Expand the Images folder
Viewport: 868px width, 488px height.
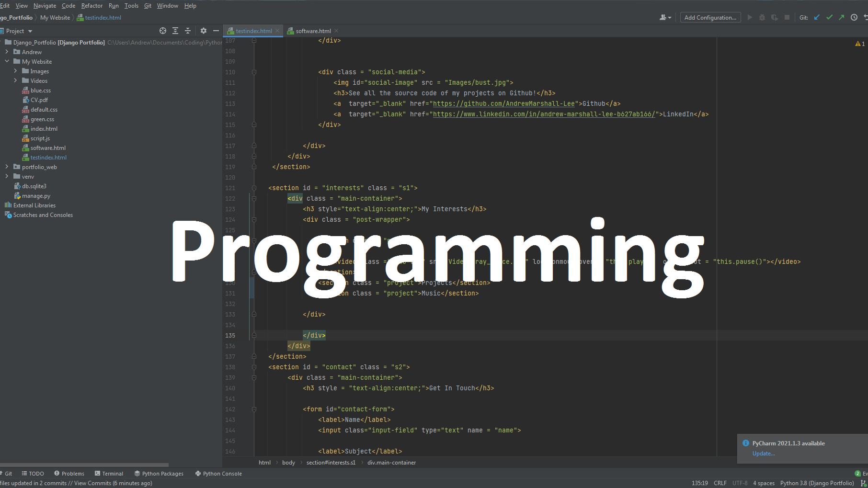(15, 71)
